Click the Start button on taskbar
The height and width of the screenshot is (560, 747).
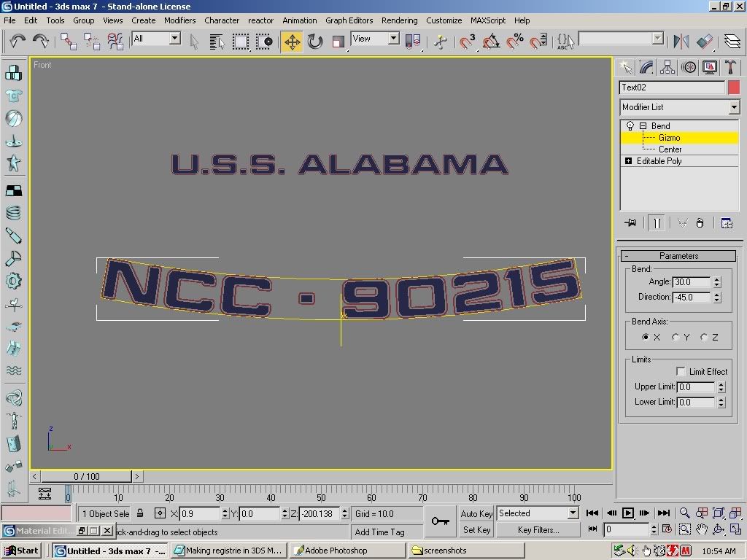21,551
